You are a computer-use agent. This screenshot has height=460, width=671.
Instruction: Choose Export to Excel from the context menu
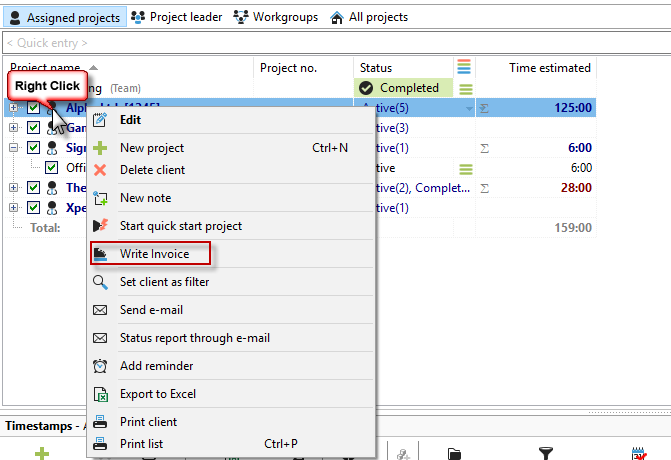156,394
